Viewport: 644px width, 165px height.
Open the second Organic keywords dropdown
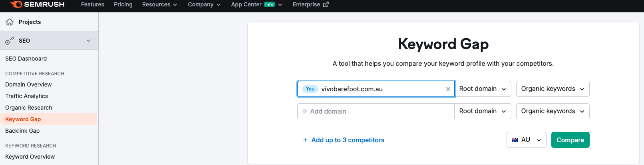point(553,111)
